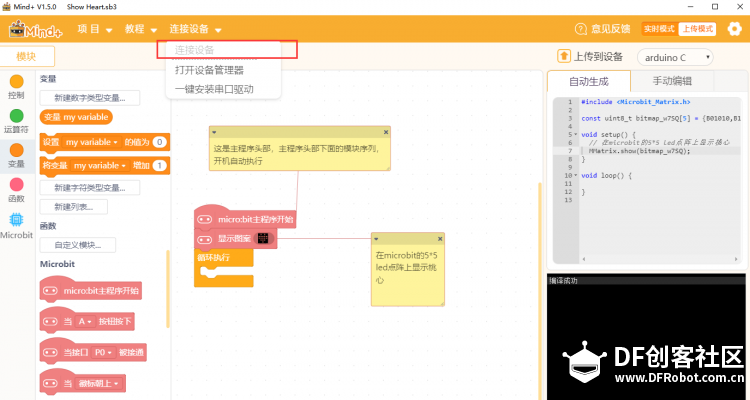Click the robot icon on 当接口 block
750x400 pixels.
click(x=50, y=353)
